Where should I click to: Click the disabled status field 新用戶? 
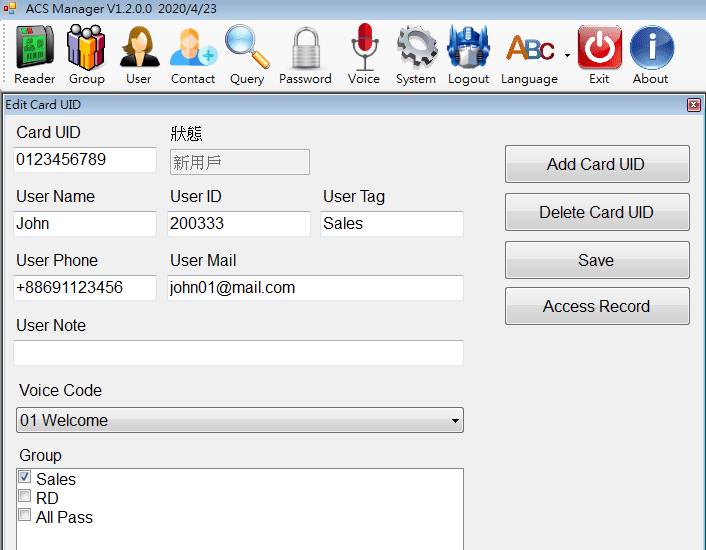[240, 162]
